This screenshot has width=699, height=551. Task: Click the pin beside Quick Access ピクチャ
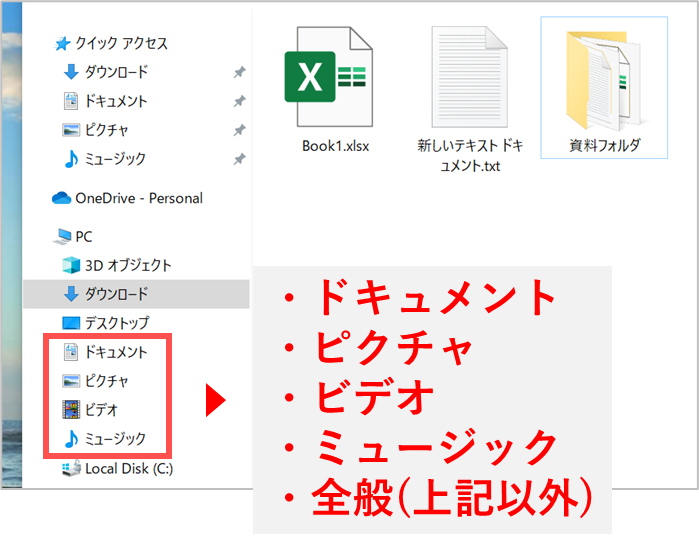[x=239, y=130]
